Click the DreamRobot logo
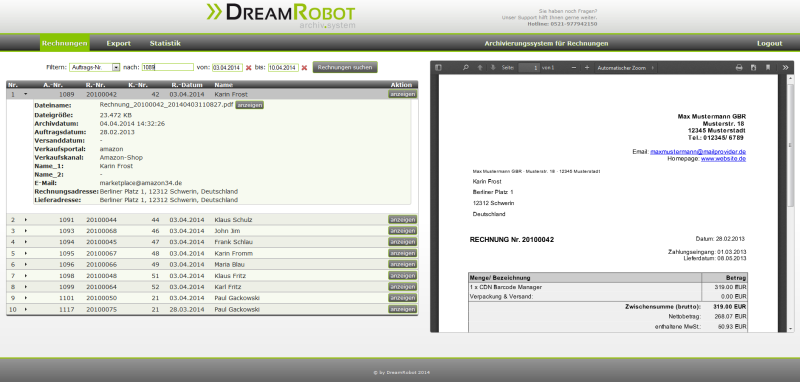 click(x=281, y=15)
